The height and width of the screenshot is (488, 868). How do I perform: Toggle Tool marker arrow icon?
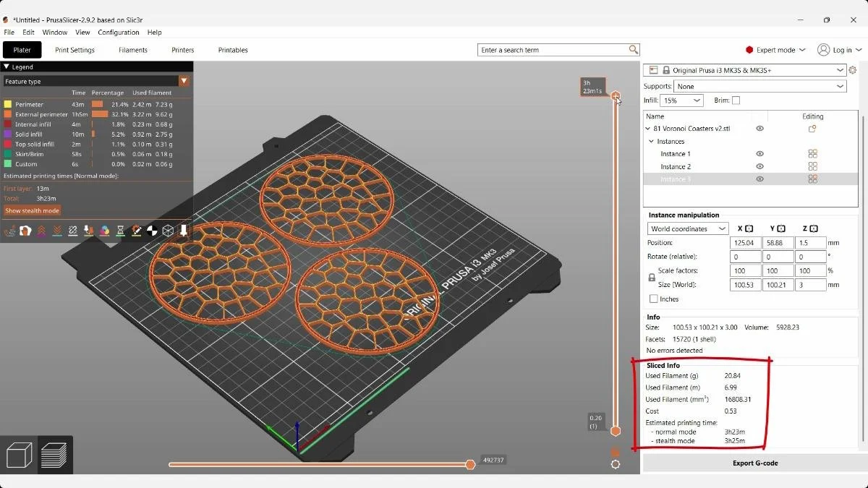(x=184, y=231)
